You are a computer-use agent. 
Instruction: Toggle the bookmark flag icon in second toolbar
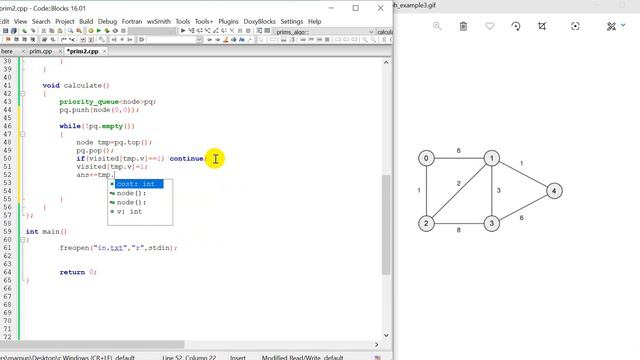coord(8,40)
